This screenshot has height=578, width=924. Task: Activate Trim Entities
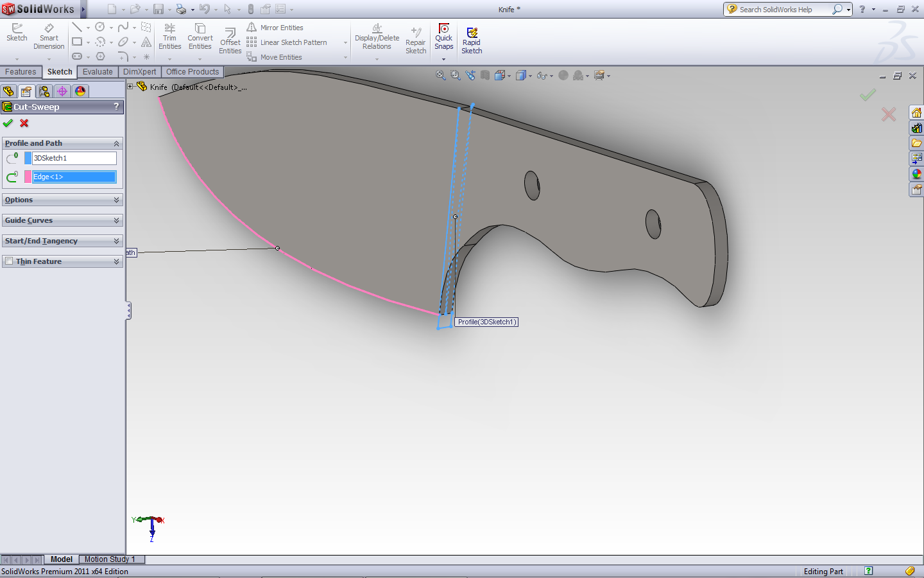[x=169, y=37]
